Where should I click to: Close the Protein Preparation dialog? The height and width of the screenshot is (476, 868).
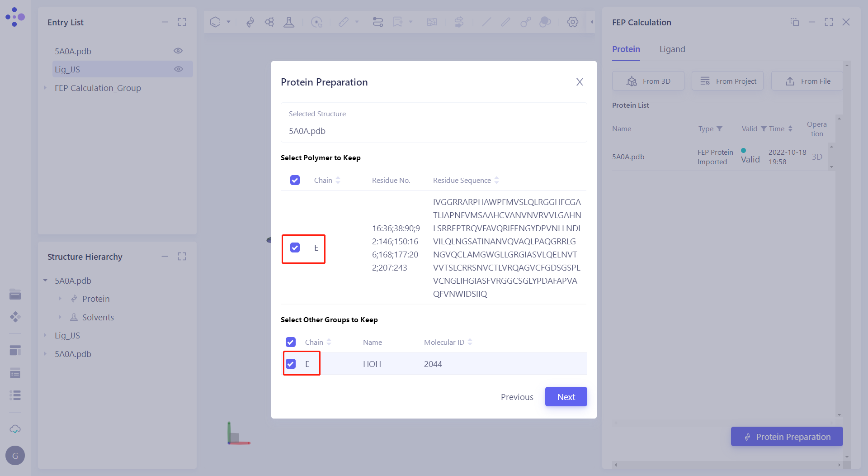580,82
